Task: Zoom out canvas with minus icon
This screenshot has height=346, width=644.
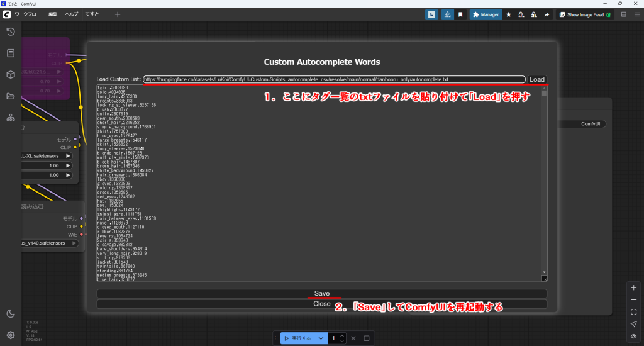Action: (634, 300)
